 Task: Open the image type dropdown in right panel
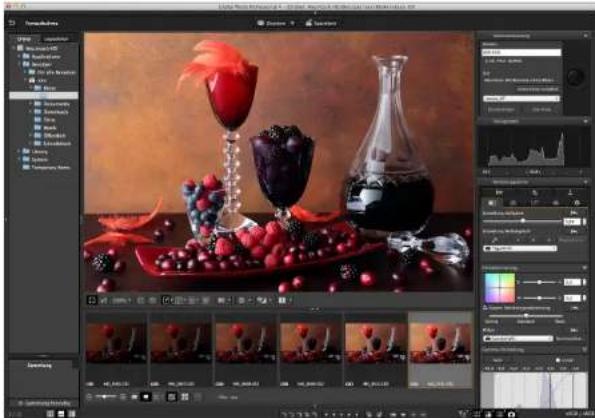(x=521, y=99)
